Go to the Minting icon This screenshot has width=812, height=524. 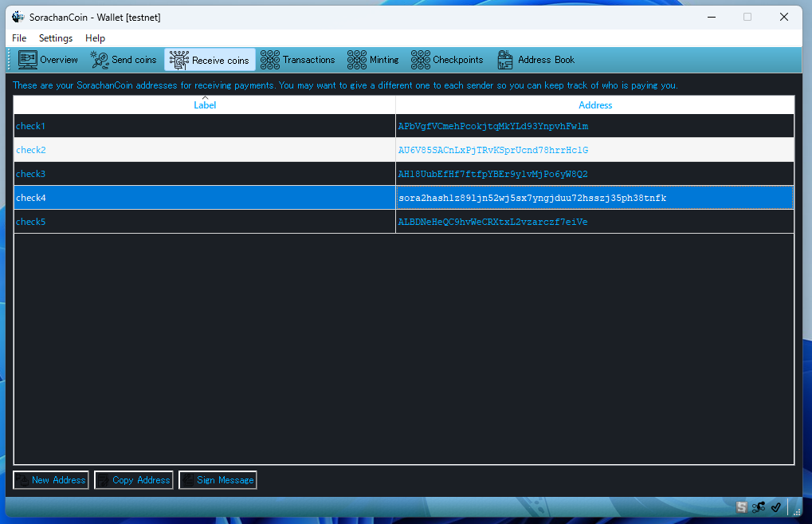[x=357, y=60]
